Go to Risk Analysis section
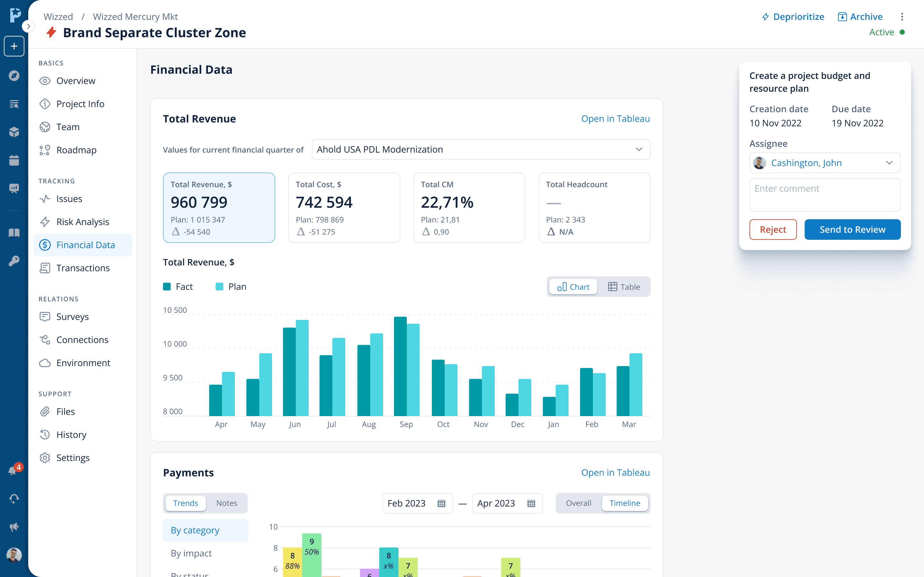 point(82,222)
